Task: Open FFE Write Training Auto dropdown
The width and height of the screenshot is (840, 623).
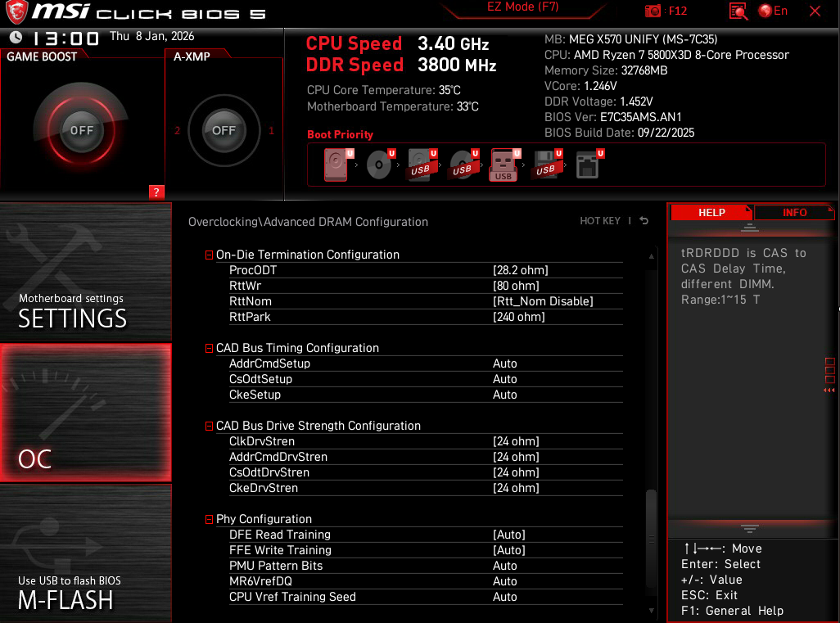Action: (509, 549)
